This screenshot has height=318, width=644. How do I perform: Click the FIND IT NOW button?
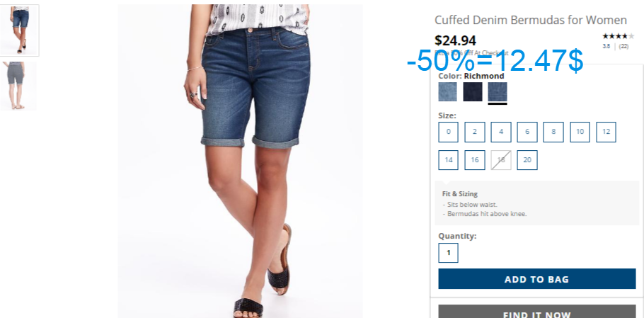pos(537,312)
